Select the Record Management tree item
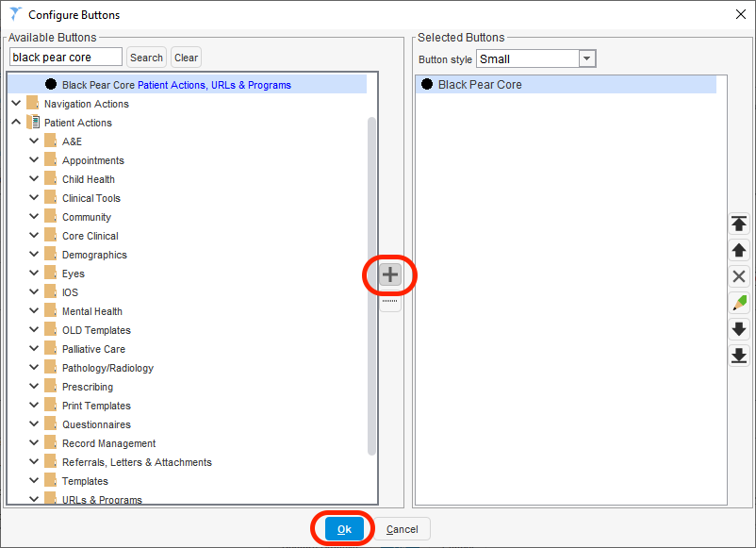Screen dimensions: 756x548 coord(109,443)
